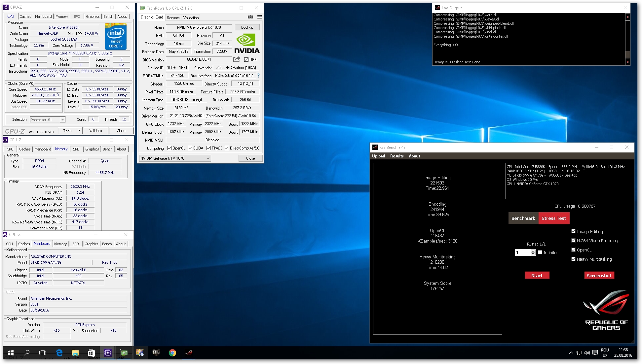Click Start button in RealBench

(537, 276)
